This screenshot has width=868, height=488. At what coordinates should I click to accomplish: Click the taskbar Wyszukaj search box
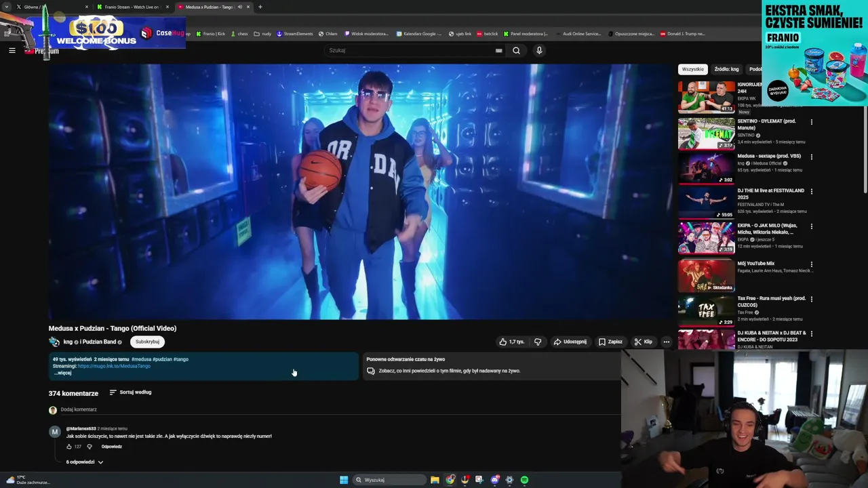tap(389, 480)
